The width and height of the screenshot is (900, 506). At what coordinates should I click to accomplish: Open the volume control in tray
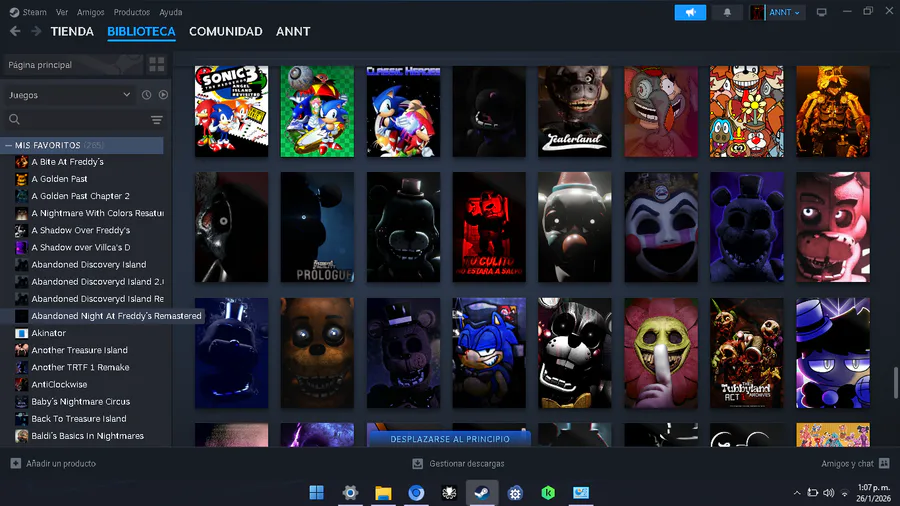pyautogui.click(x=828, y=493)
